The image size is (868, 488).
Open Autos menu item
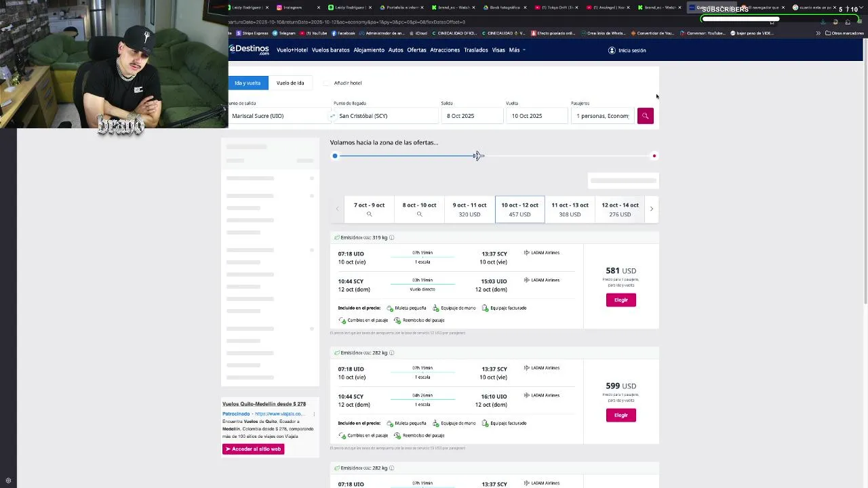[x=395, y=50]
